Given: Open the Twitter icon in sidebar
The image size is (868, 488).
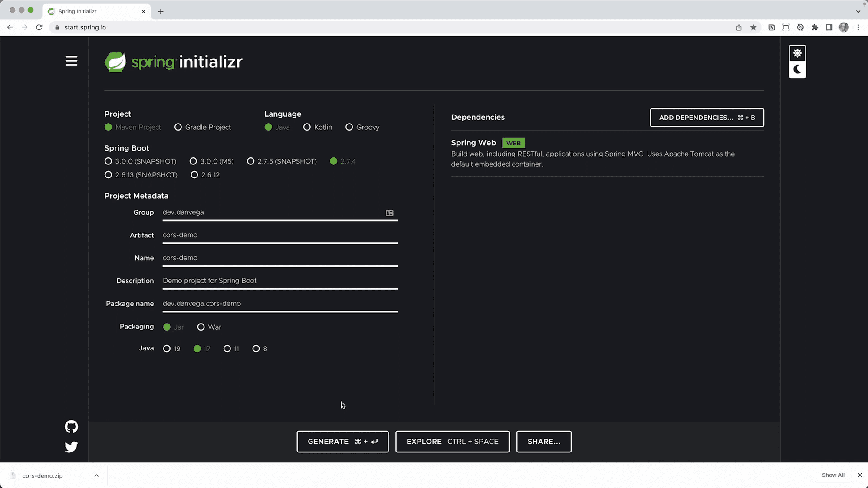Looking at the screenshot, I should (71, 447).
